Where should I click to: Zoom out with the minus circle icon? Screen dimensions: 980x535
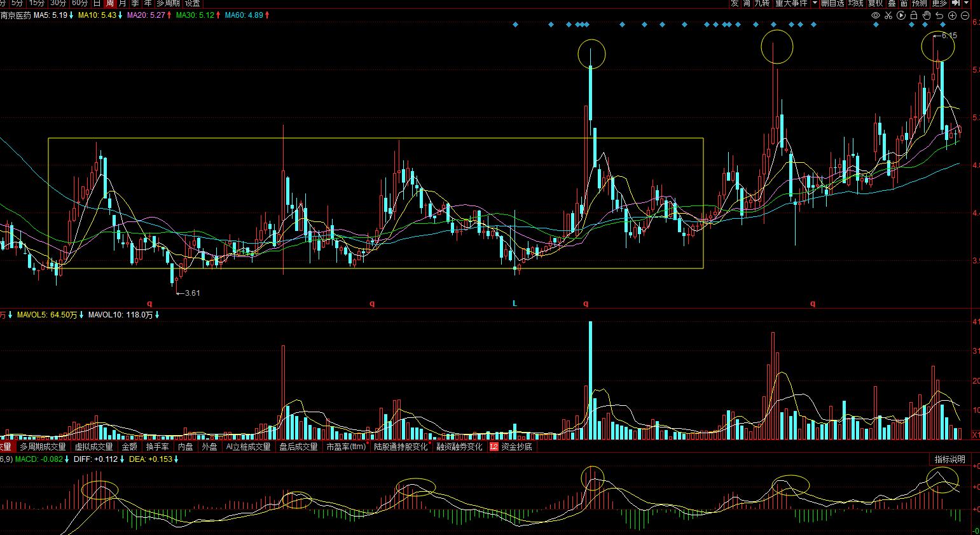(965, 15)
